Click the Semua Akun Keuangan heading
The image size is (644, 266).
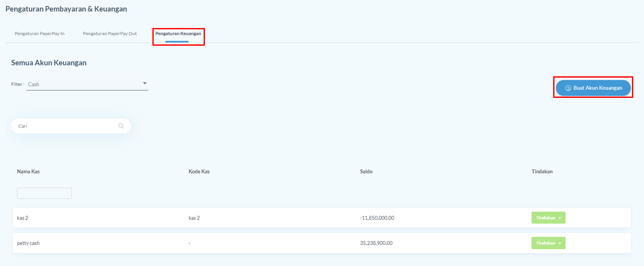tap(49, 63)
